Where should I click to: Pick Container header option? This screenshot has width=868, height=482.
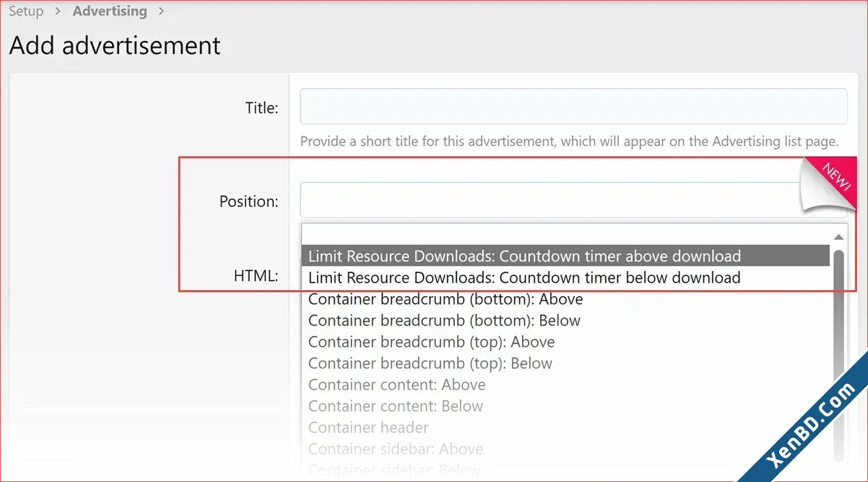[565, 427]
